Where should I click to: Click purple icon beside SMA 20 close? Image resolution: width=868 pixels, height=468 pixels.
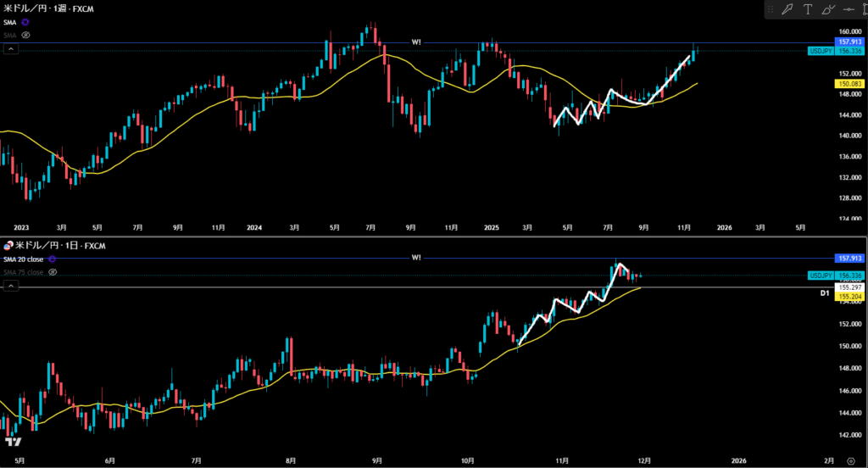point(52,259)
